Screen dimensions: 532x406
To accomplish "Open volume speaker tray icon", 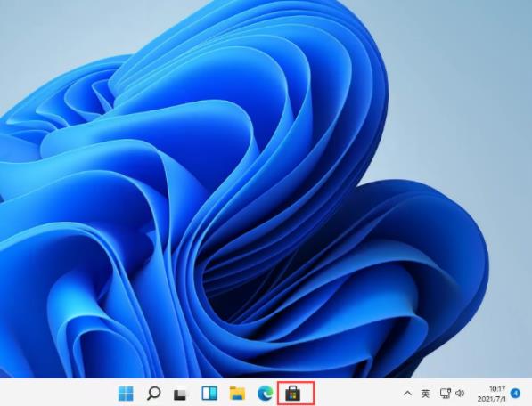I will [460, 394].
